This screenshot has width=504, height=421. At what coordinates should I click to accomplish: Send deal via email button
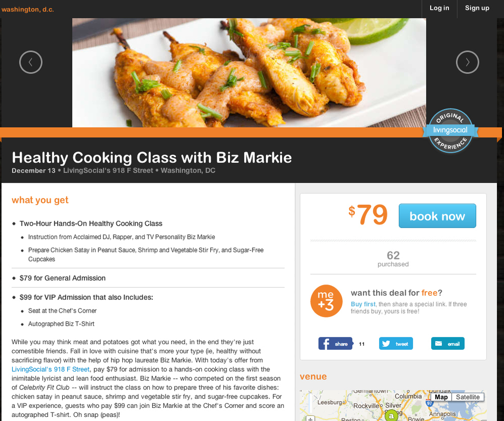coord(447,344)
